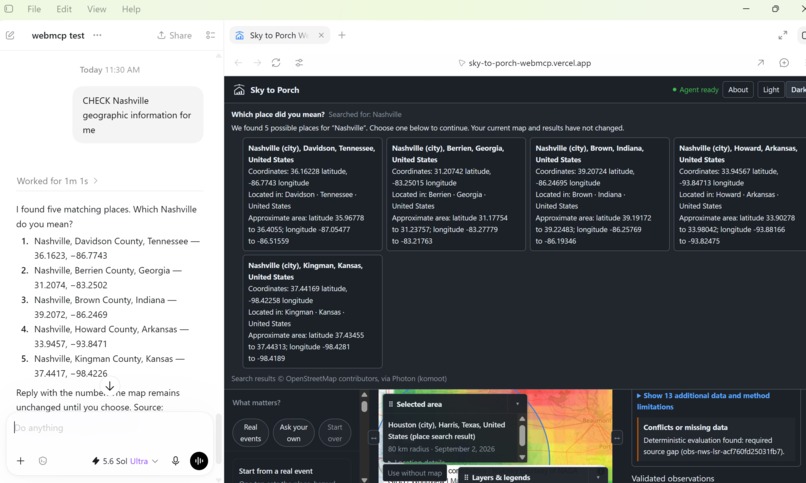Select the Real events option
This screenshot has height=483, width=806.
click(x=250, y=433)
